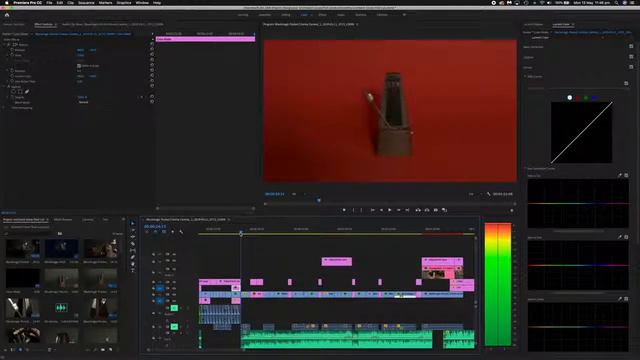Show hidden Project panel tabs chevron
640x360 pixels.
point(123,220)
